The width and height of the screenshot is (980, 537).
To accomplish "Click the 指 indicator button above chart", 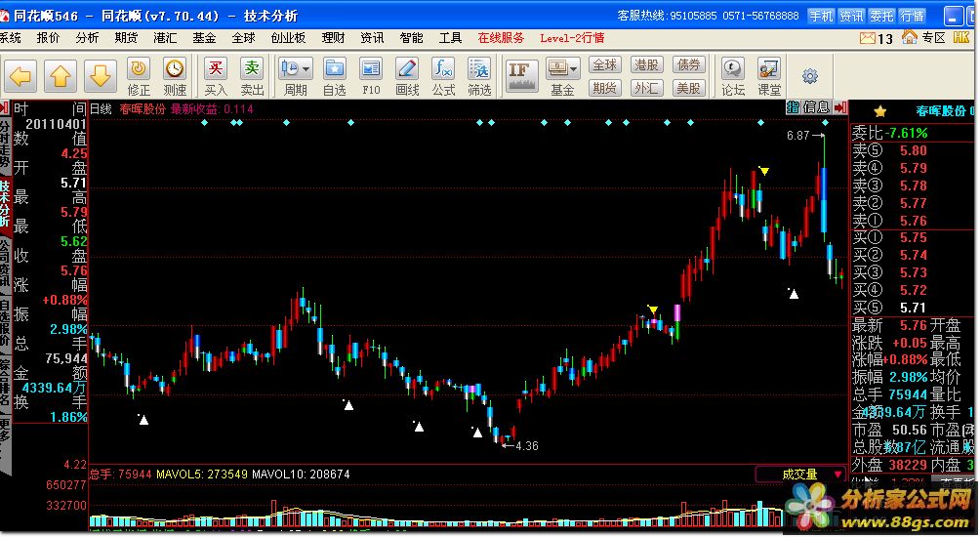I will tap(793, 107).
